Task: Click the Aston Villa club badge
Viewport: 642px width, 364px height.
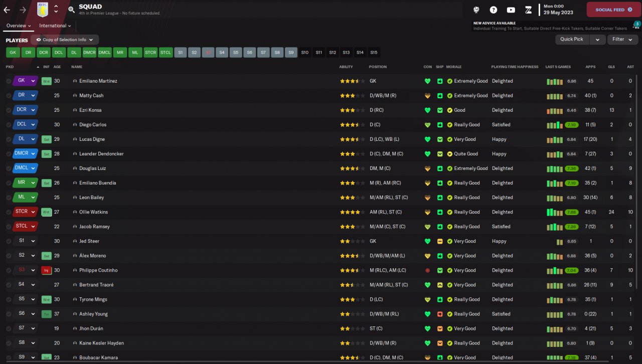Action: click(43, 10)
